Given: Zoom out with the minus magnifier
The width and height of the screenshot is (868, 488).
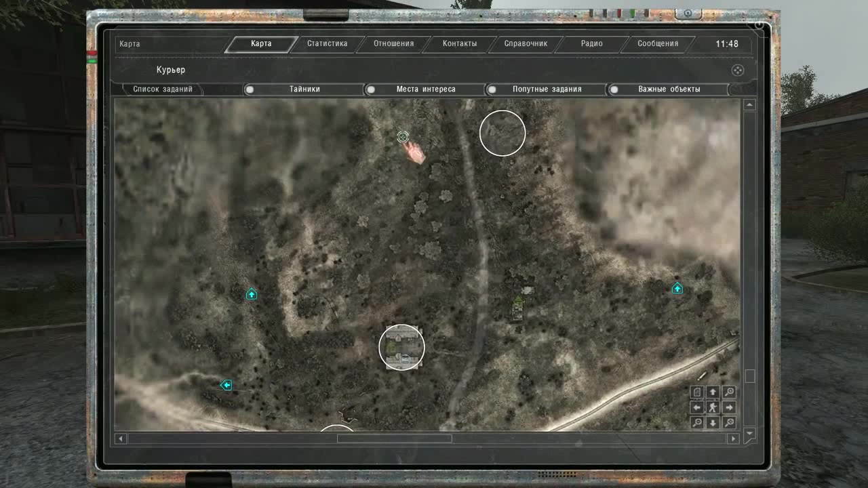Looking at the screenshot, I should [696, 423].
